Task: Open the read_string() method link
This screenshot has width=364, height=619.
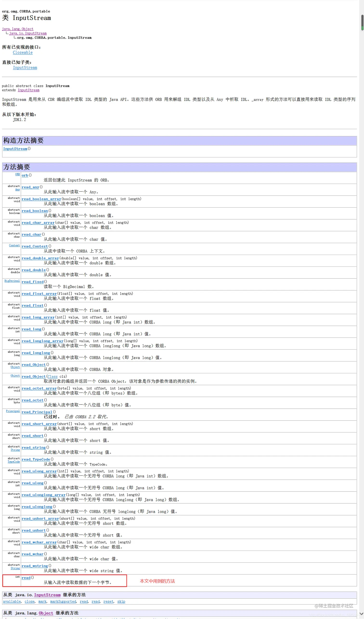Action: pyautogui.click(x=34, y=447)
